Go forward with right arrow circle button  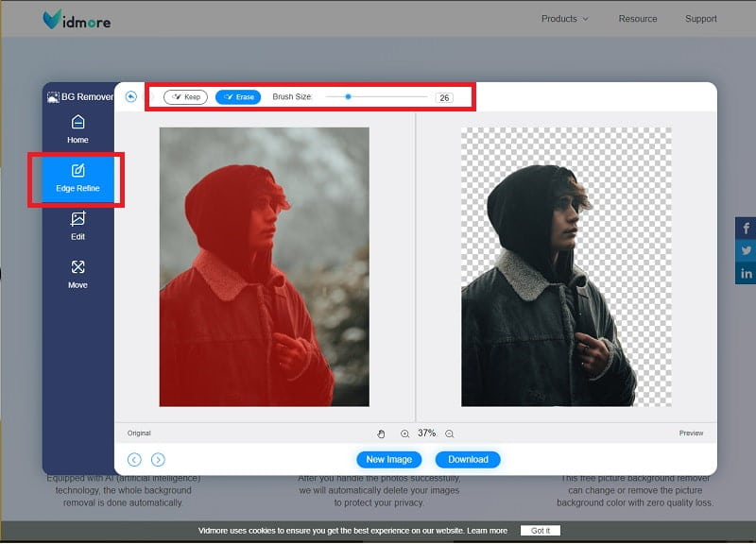[158, 460]
